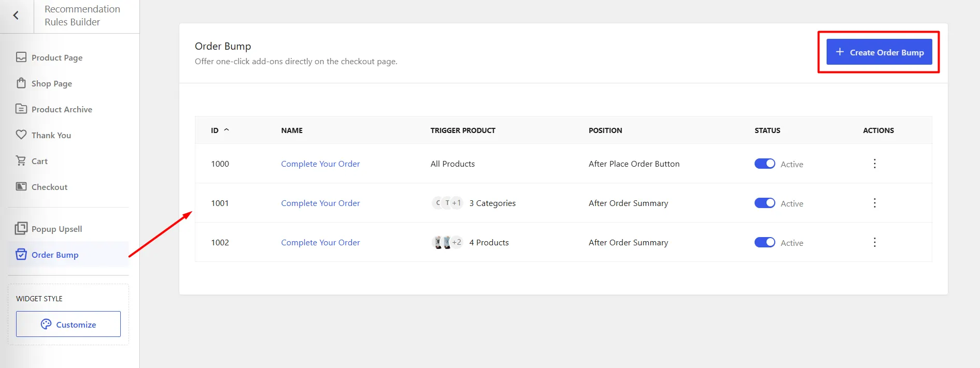
Task: Click the ACTIONS column header
Action: click(878, 130)
